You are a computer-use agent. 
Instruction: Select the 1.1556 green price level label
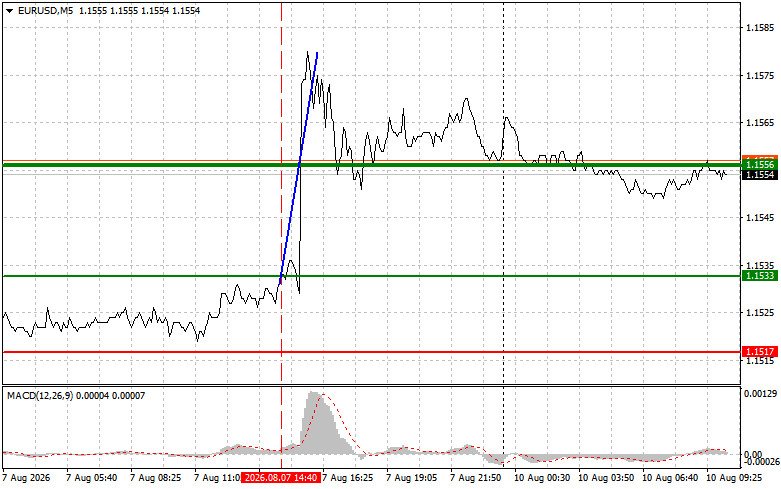point(760,164)
